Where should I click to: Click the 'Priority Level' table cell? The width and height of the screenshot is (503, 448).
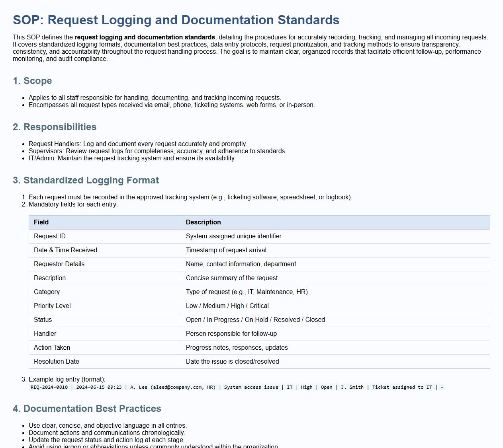pos(52,306)
